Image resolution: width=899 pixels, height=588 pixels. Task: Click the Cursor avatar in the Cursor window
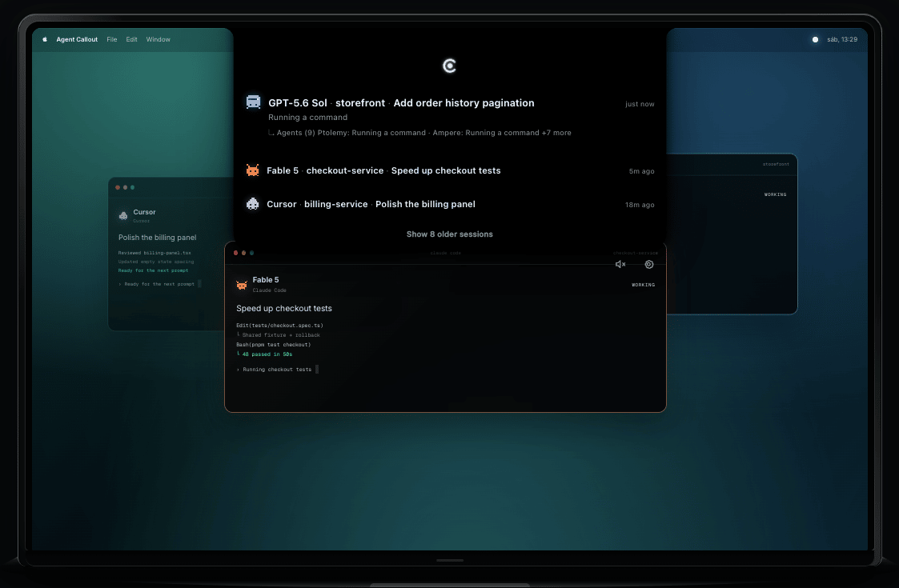pos(123,215)
